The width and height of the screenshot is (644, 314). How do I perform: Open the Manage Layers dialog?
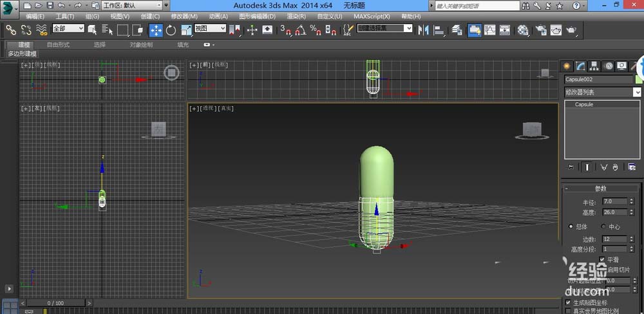(x=457, y=30)
